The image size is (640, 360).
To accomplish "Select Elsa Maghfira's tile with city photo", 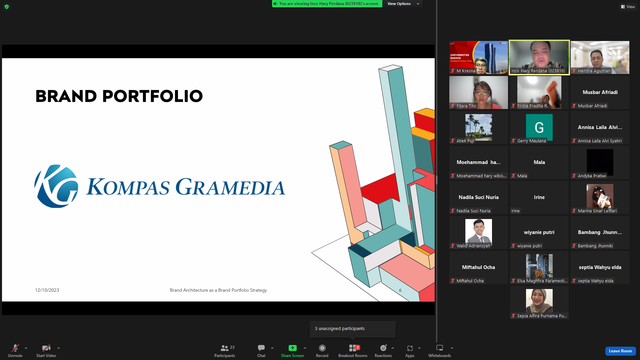I will (x=539, y=268).
